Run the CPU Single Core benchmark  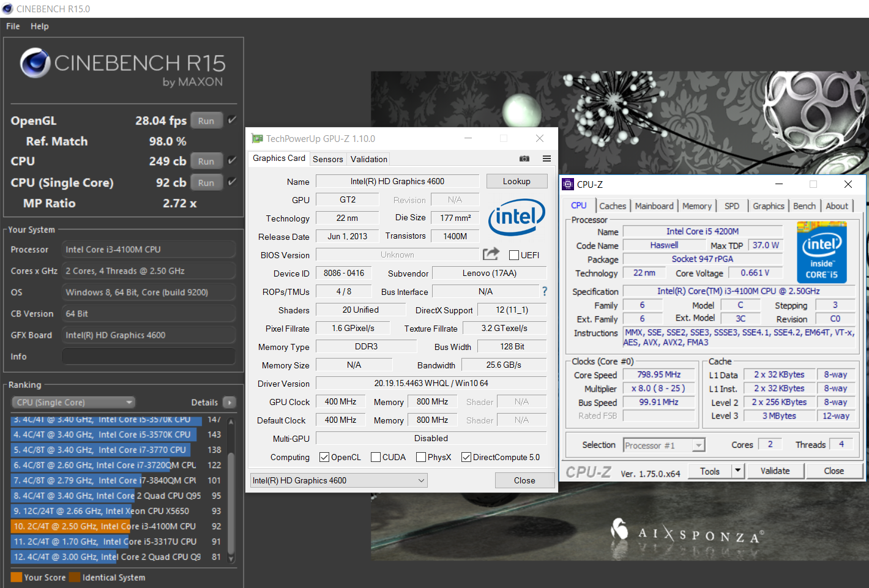(206, 182)
